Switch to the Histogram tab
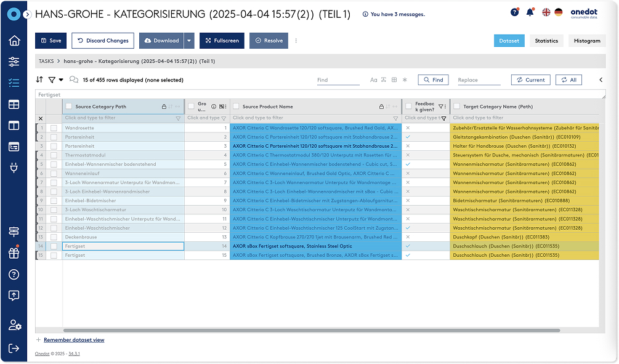Viewport: 619px width, 364px height. click(x=587, y=41)
